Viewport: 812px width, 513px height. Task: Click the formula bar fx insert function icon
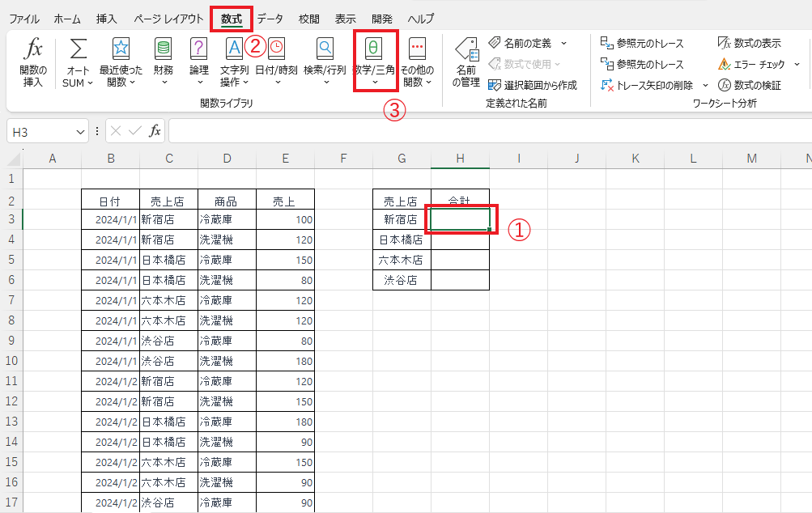click(x=155, y=131)
